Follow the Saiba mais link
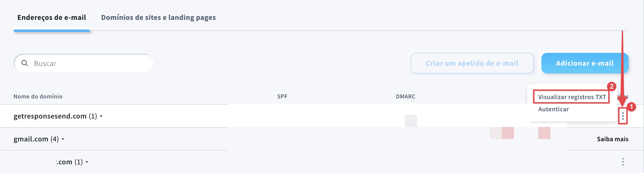The image size is (644, 173). tap(612, 139)
